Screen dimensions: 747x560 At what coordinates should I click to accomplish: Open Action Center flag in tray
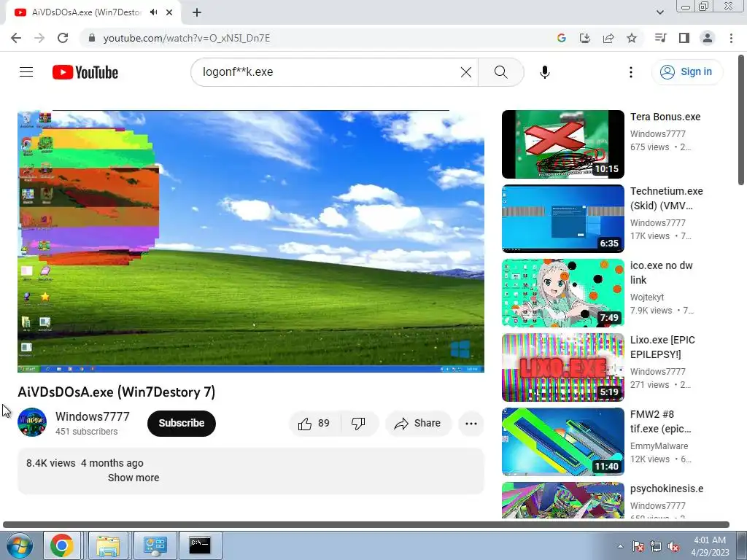638,546
